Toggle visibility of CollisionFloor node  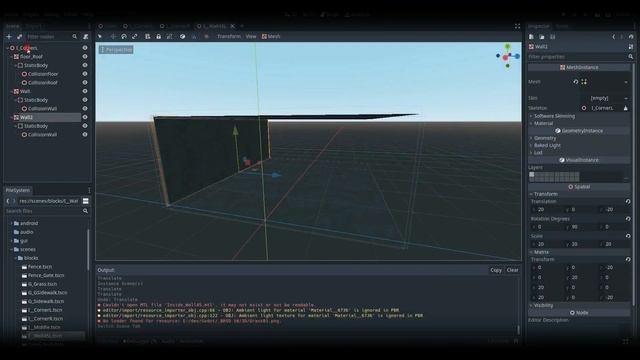tap(85, 74)
